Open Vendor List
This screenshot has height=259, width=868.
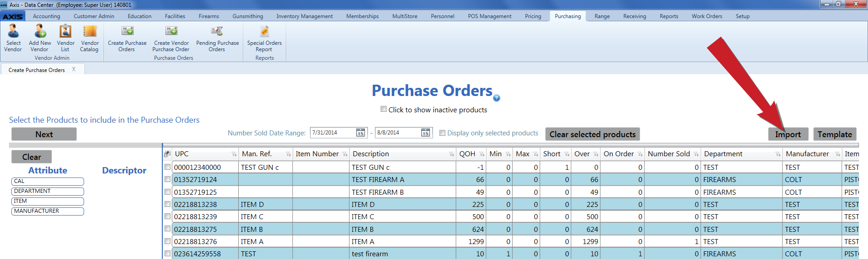coord(66,38)
